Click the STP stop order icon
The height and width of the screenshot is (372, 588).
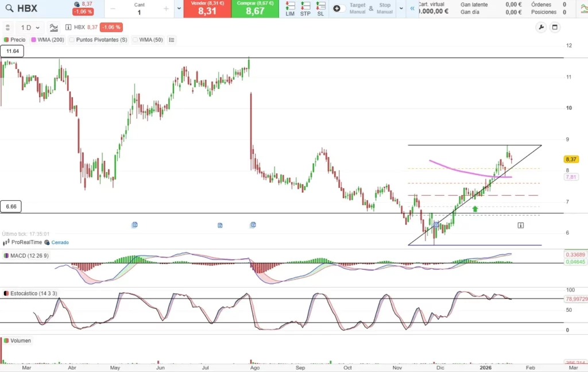coord(305,8)
